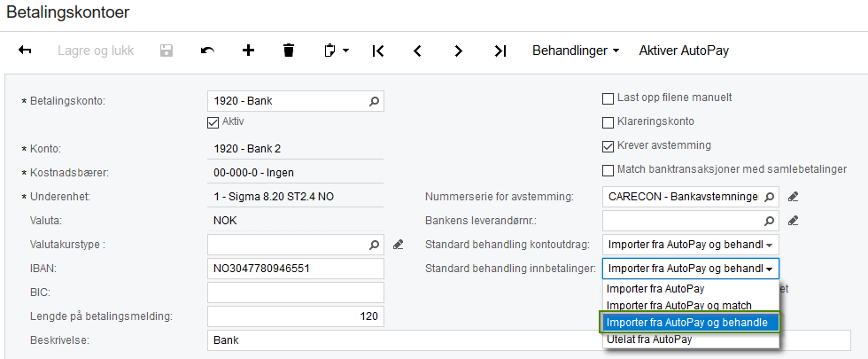Click the Betalingskontoer page title
The height and width of the screenshot is (359, 868).
pyautogui.click(x=68, y=12)
